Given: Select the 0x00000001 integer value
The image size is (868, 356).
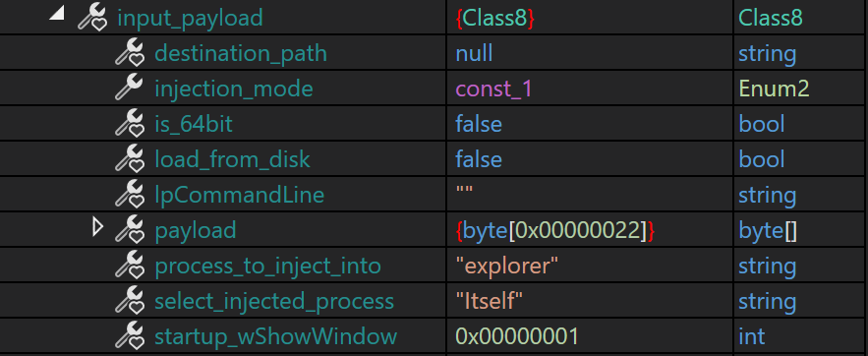Looking at the screenshot, I should coord(517,336).
